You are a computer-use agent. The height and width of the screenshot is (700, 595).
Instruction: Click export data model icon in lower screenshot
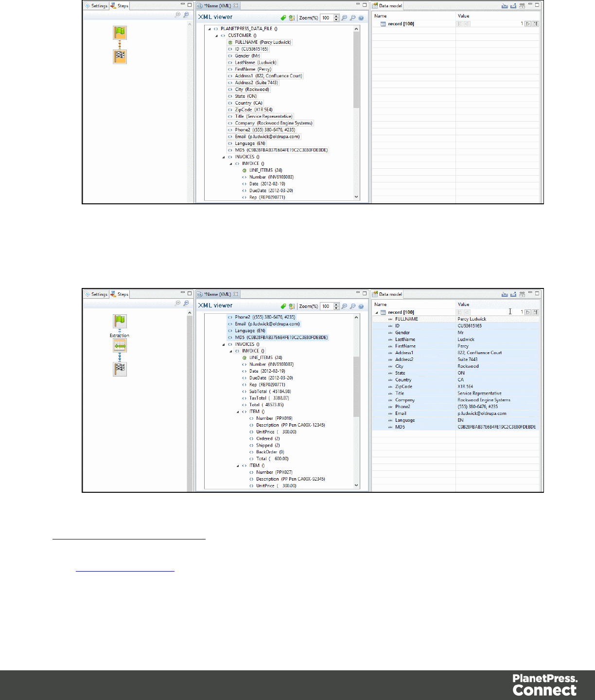[513, 294]
